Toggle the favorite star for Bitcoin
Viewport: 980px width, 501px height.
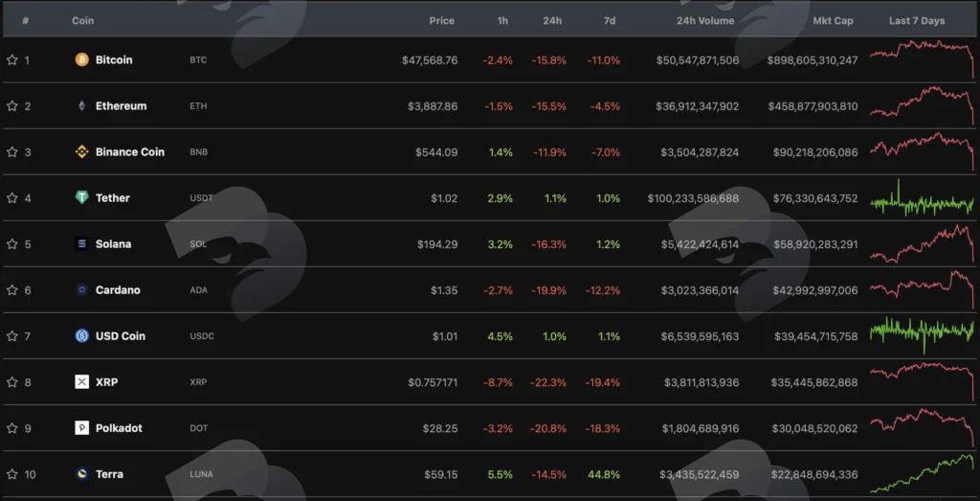(x=11, y=60)
